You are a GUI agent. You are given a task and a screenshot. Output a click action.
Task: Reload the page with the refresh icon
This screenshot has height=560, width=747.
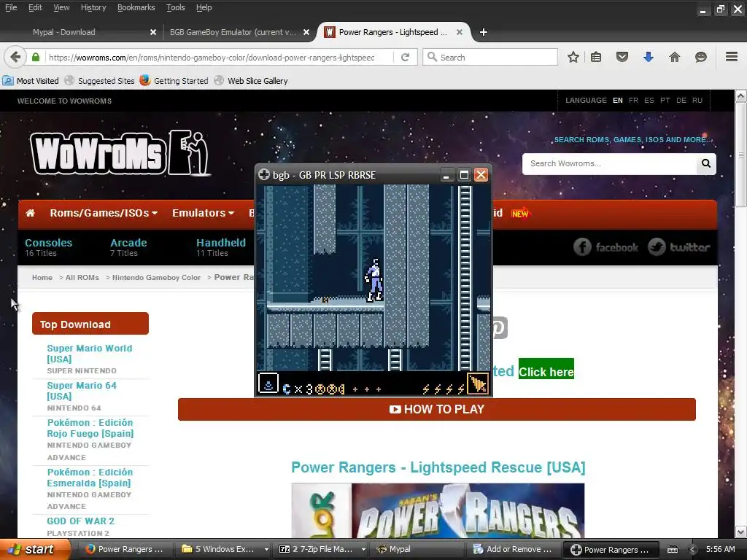pyautogui.click(x=406, y=57)
